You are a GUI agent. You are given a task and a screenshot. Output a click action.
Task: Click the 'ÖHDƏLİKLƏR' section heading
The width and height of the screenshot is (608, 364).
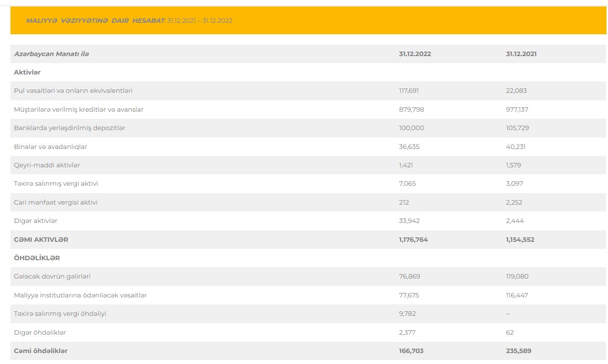coord(37,258)
